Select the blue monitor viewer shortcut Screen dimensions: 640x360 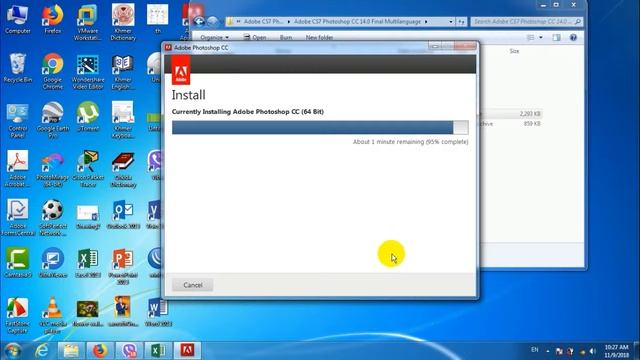(53, 263)
